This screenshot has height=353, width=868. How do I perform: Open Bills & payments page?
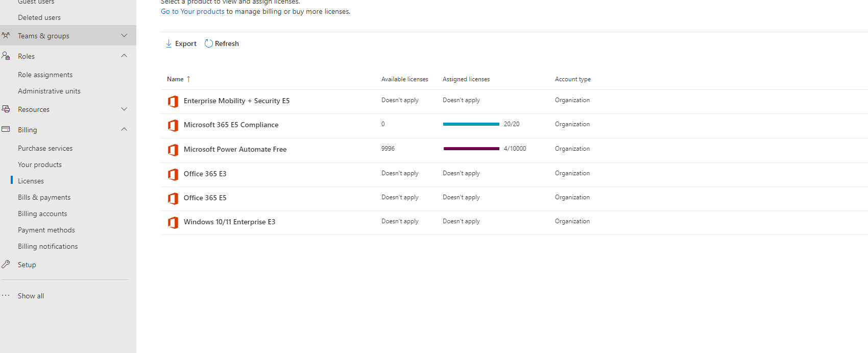pyautogui.click(x=44, y=197)
